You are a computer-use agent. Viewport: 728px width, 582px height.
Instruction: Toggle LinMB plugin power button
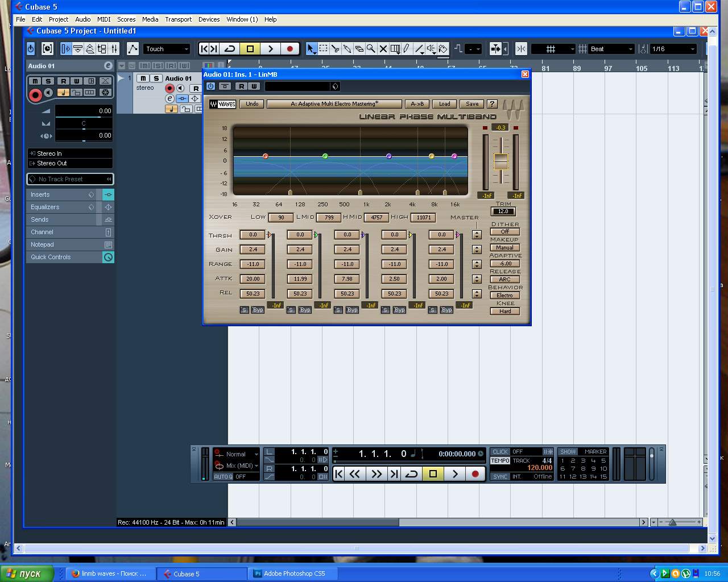[x=210, y=86]
